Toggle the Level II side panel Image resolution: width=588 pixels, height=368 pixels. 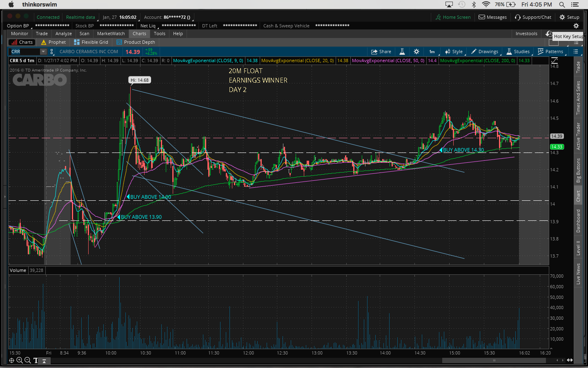[578, 248]
